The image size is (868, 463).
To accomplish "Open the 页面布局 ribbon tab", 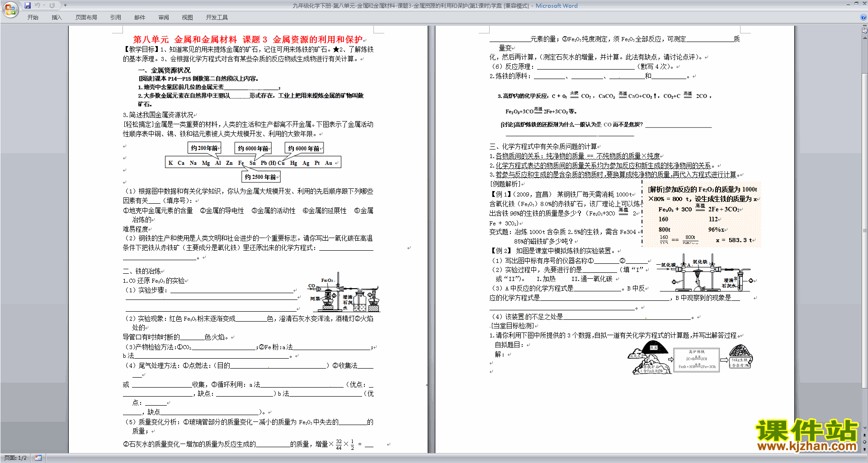I will pos(86,18).
